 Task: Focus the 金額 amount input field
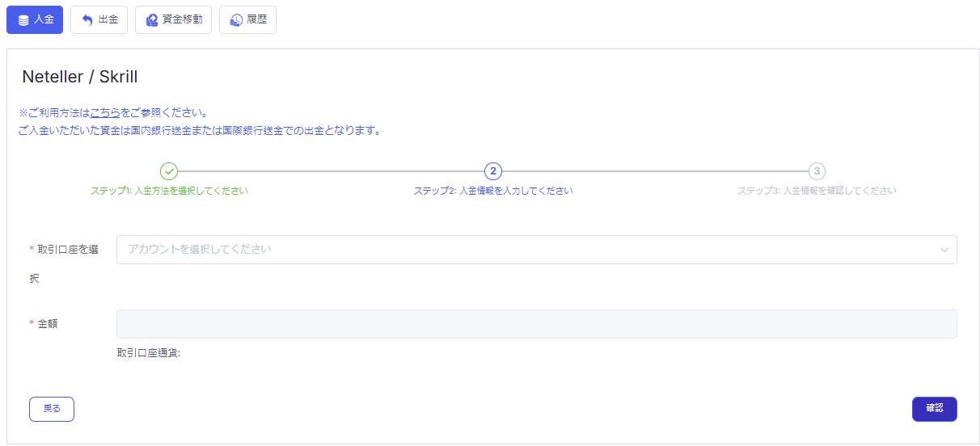[536, 324]
